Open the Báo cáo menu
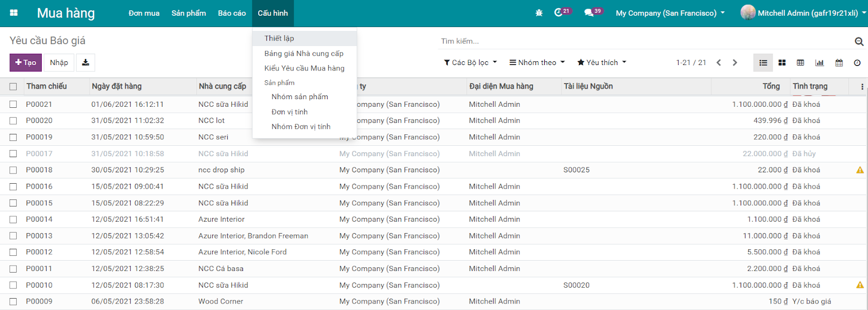 tap(232, 13)
